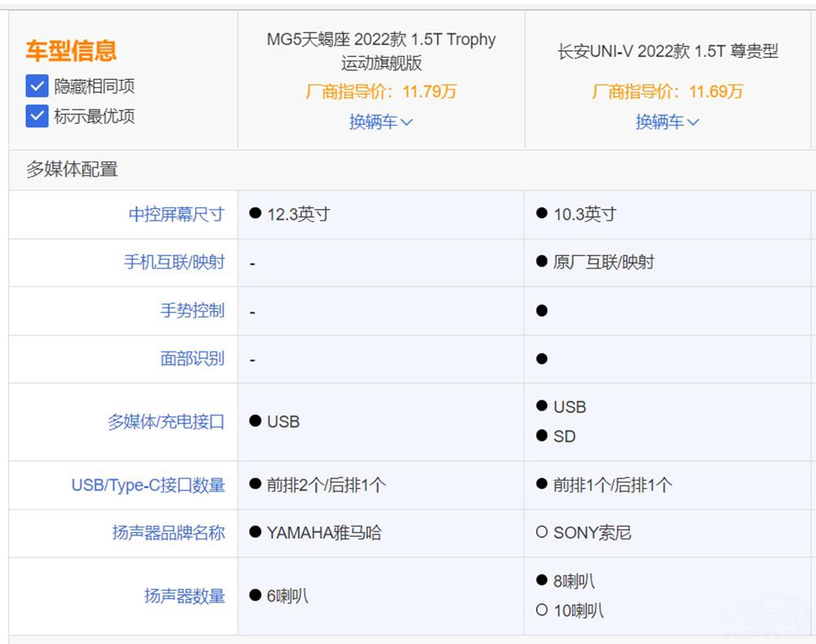
Task: Uncheck the 标示最优项 checkbox
Action: pos(37,116)
